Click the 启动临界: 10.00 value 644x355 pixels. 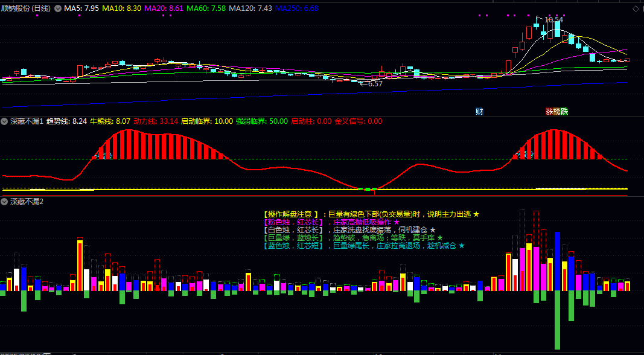pos(207,121)
